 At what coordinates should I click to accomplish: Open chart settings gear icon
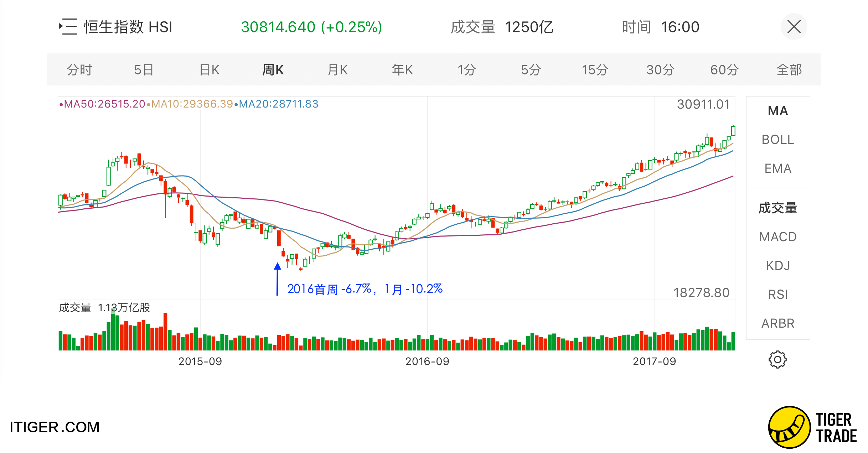click(777, 359)
